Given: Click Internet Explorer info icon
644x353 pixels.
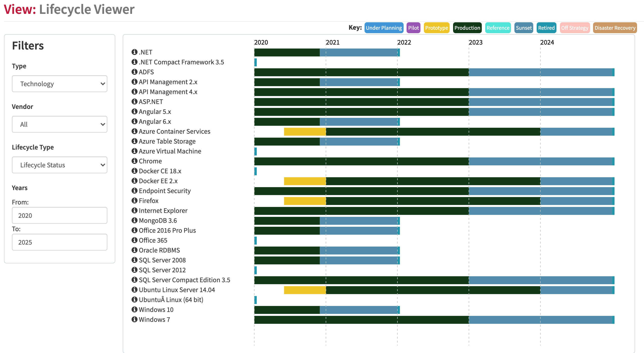Looking at the screenshot, I should coord(135,210).
